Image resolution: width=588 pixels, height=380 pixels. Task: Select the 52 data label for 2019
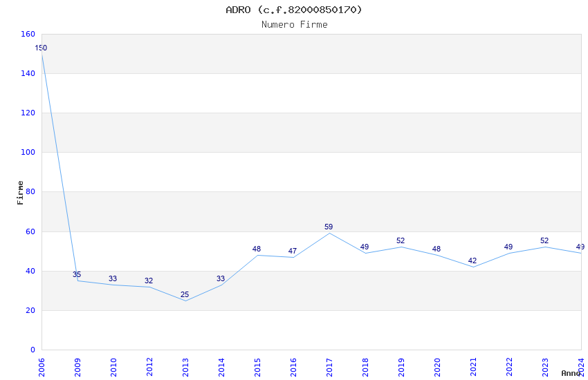pyautogui.click(x=401, y=240)
